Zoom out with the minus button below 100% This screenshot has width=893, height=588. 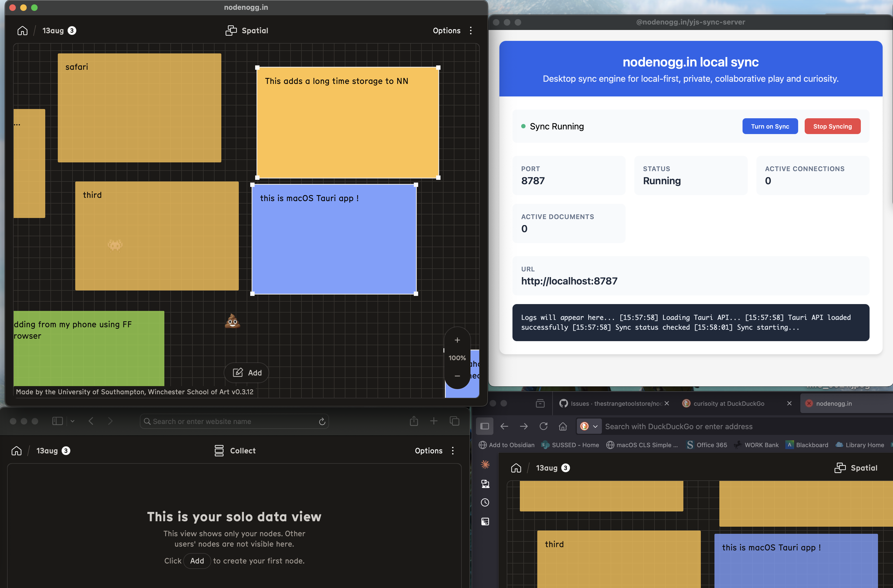457,376
